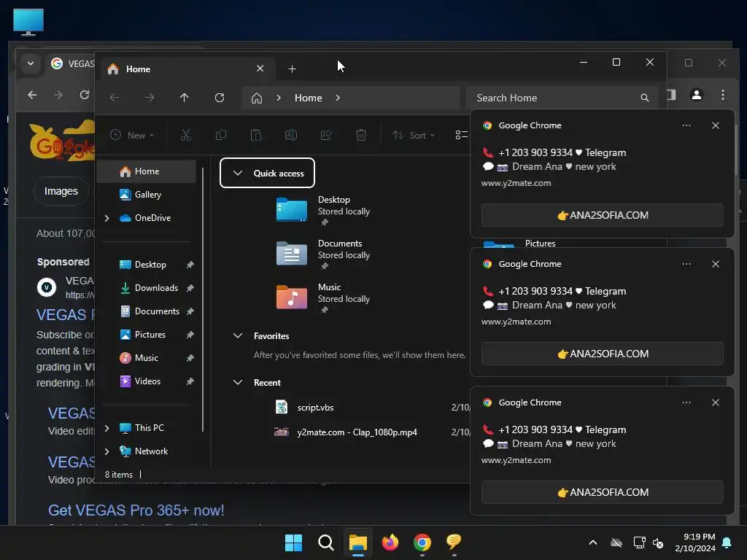Show hidden system tray icons
Screen dimensions: 747x560
pyautogui.click(x=593, y=542)
